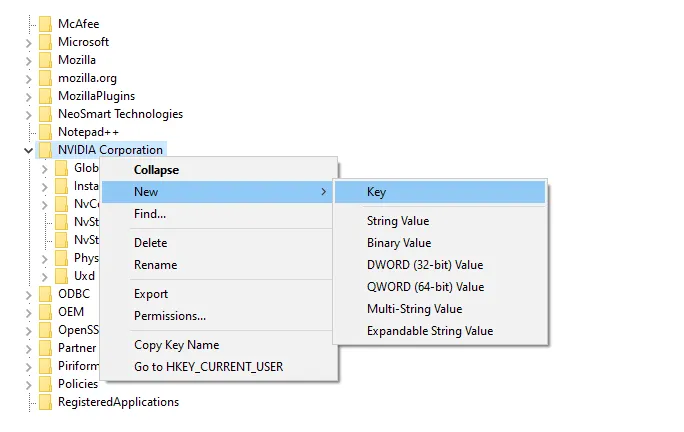Select the McAfee key label
Image resolution: width=684 pixels, height=432 pixels.
(x=79, y=24)
